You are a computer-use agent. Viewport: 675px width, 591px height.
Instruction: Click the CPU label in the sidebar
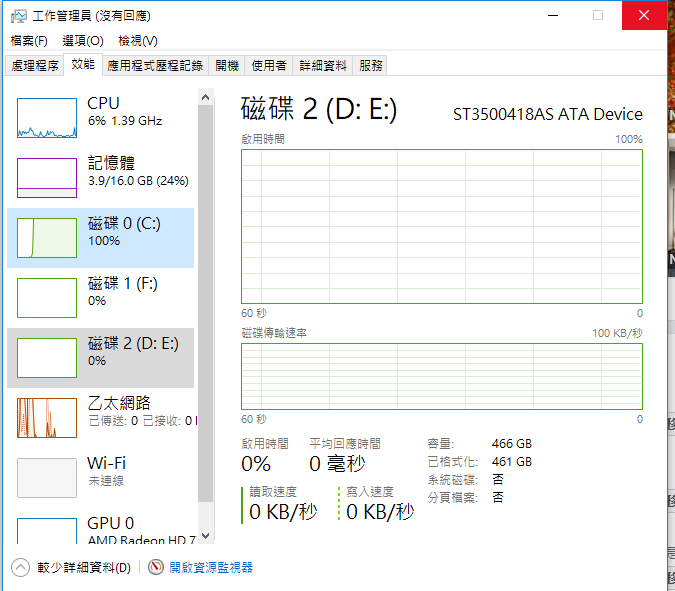pos(103,103)
